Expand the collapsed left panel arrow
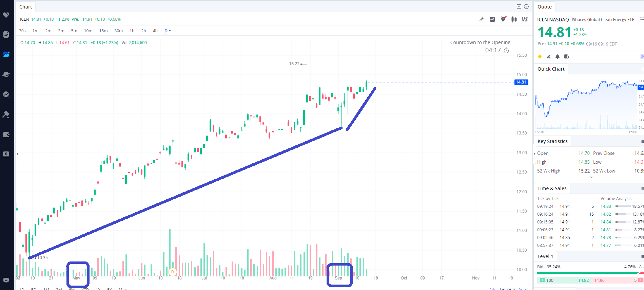 pos(17,154)
